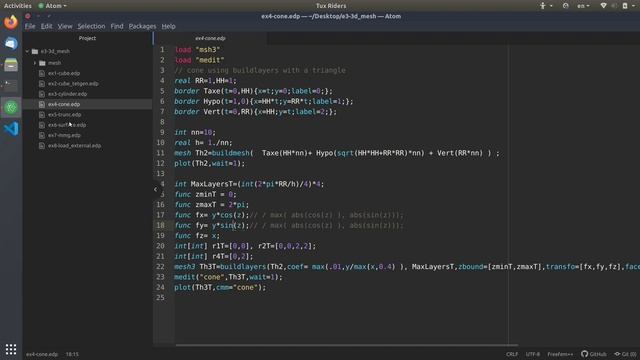
Task: Select ex4-cone.edp in the tree
Action: click(x=64, y=104)
